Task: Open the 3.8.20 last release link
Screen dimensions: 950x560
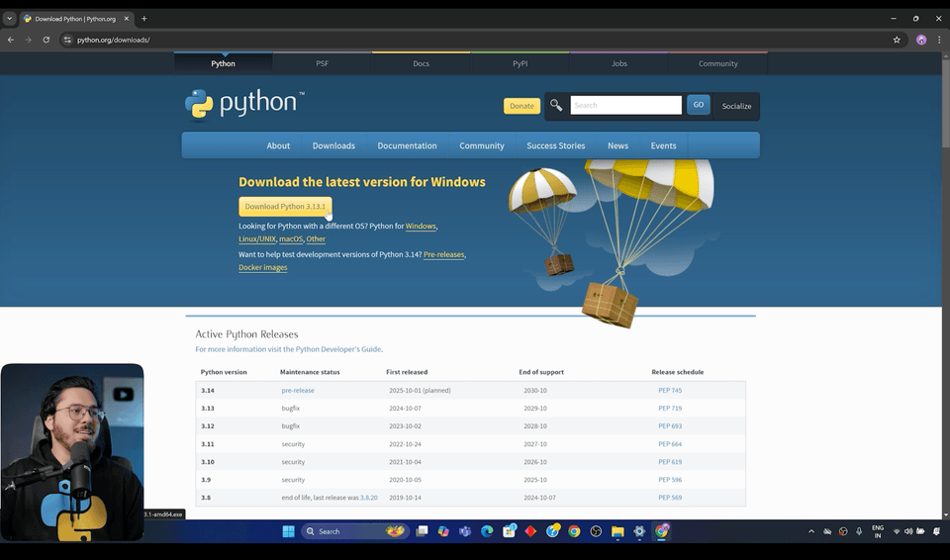Action: (369, 498)
